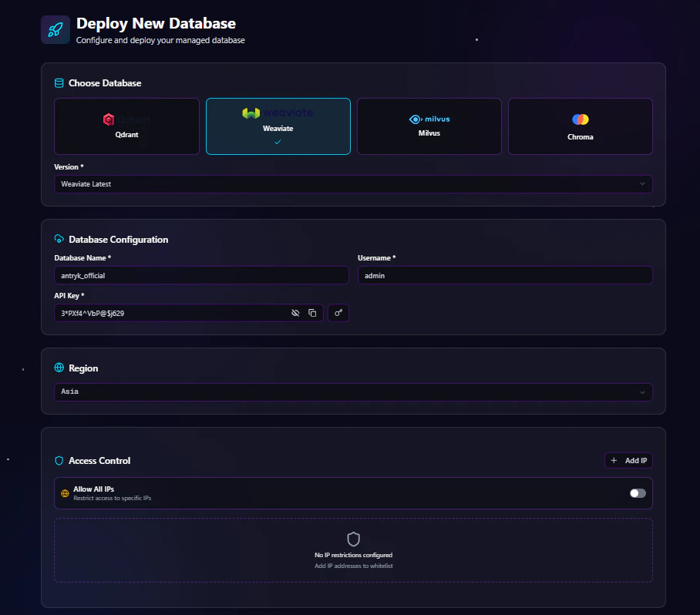
Task: Copy the API key with the copy icon
Action: pyautogui.click(x=312, y=313)
